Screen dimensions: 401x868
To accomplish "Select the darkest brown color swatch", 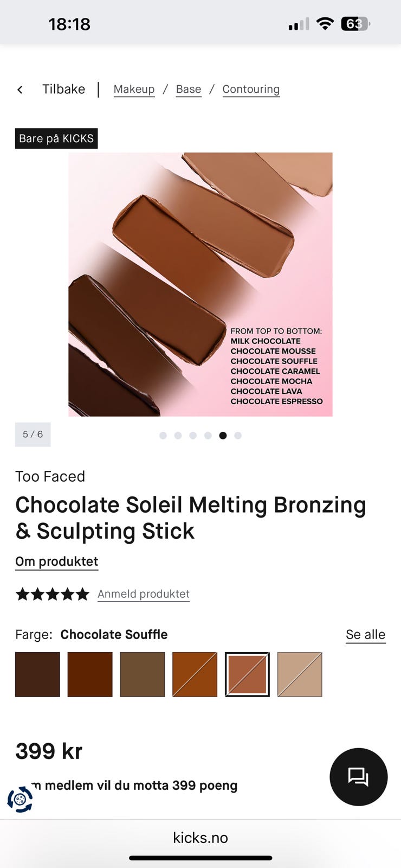I will point(37,674).
